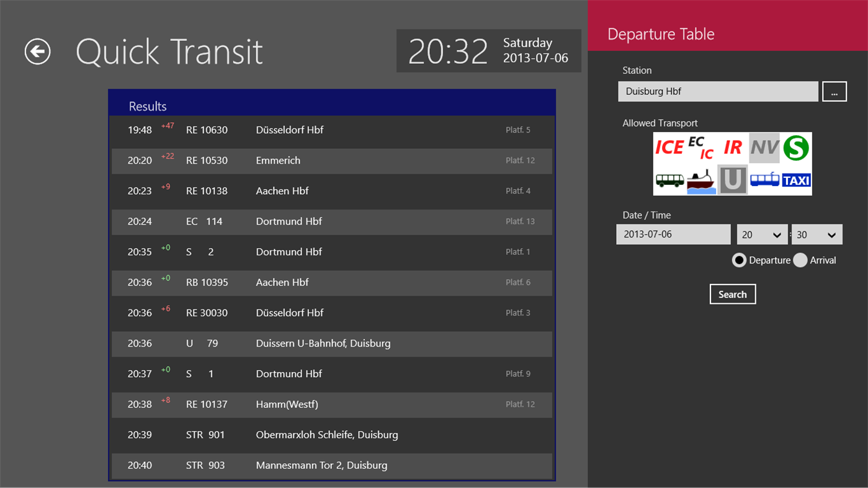The image size is (868, 488).
Task: Toggle the U-Bahn transport icon
Action: coord(732,180)
